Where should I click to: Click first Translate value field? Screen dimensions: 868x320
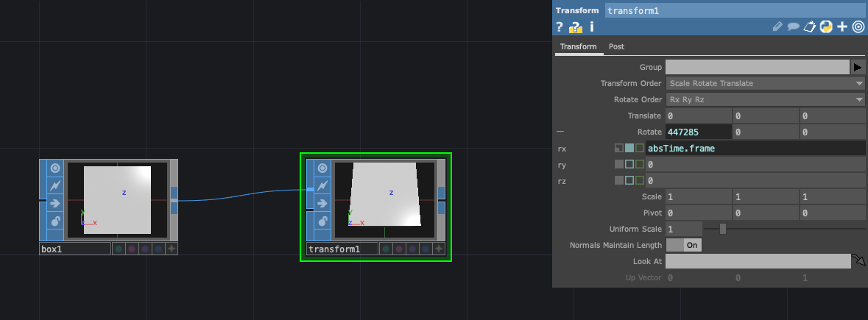tap(699, 116)
